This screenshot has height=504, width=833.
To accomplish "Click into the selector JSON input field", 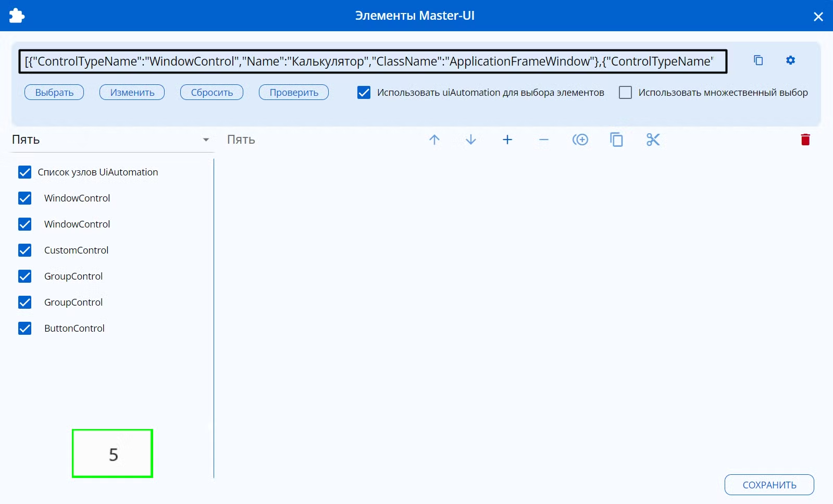I will click(x=373, y=61).
